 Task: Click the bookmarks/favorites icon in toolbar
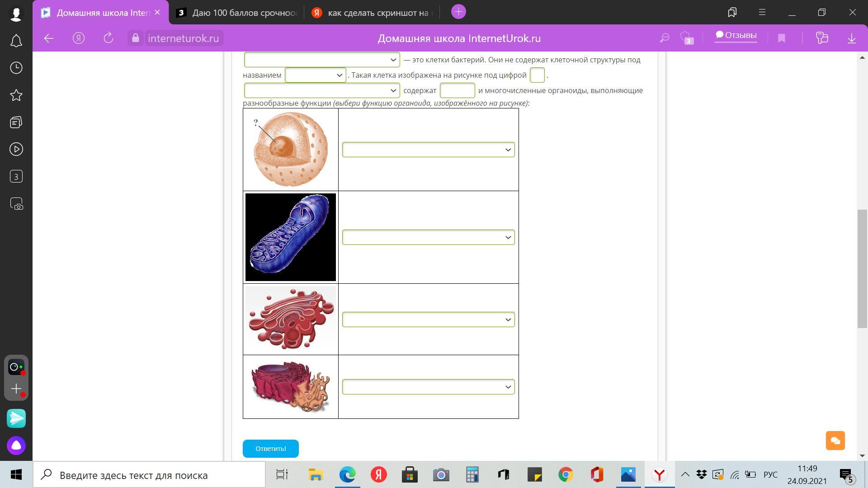[x=732, y=12]
